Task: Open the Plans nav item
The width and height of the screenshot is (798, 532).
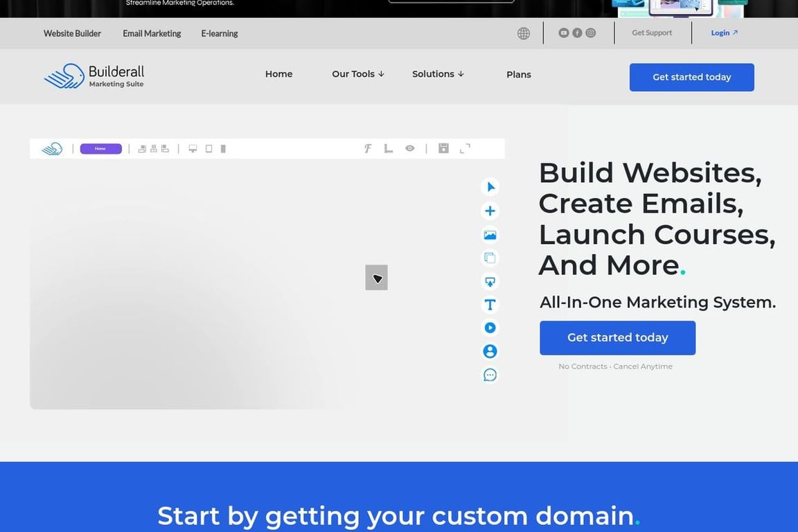Action: point(519,75)
